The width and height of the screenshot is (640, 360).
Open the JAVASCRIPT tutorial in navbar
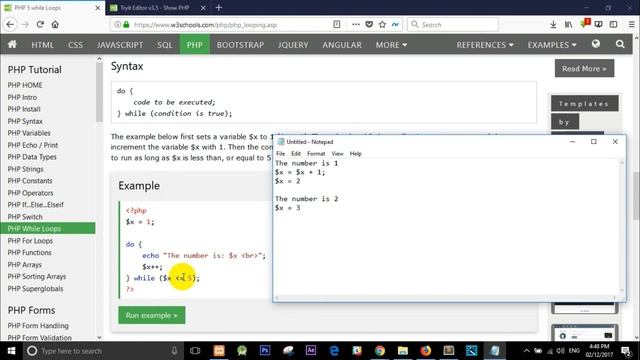point(120,44)
